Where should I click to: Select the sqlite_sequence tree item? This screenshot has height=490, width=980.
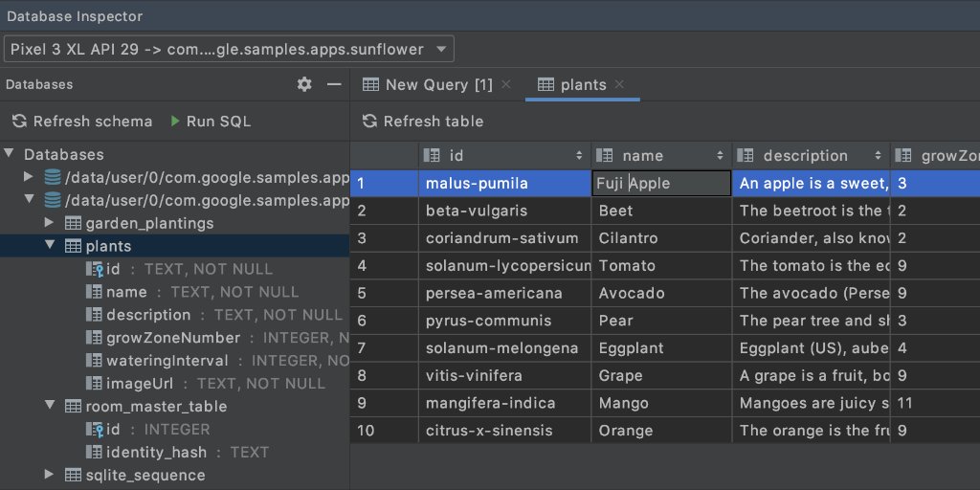point(174,475)
